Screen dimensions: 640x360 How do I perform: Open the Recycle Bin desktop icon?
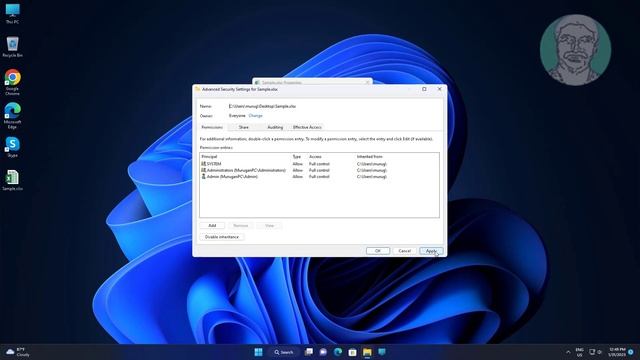coord(12,47)
